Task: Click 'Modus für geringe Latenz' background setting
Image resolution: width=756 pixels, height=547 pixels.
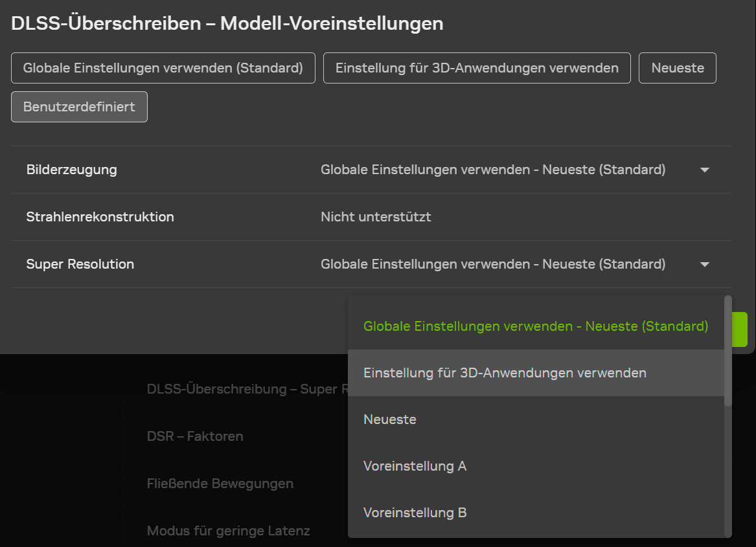Action: click(x=228, y=531)
